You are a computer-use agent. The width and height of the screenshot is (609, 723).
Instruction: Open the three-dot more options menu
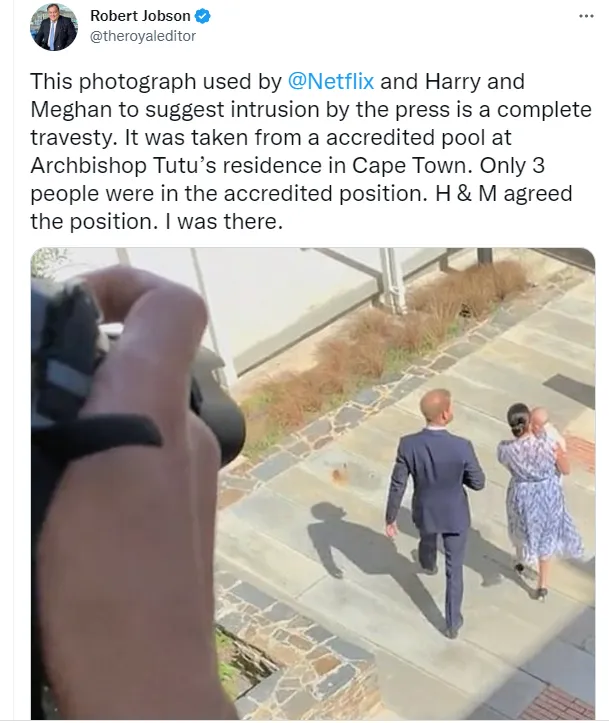[586, 17]
